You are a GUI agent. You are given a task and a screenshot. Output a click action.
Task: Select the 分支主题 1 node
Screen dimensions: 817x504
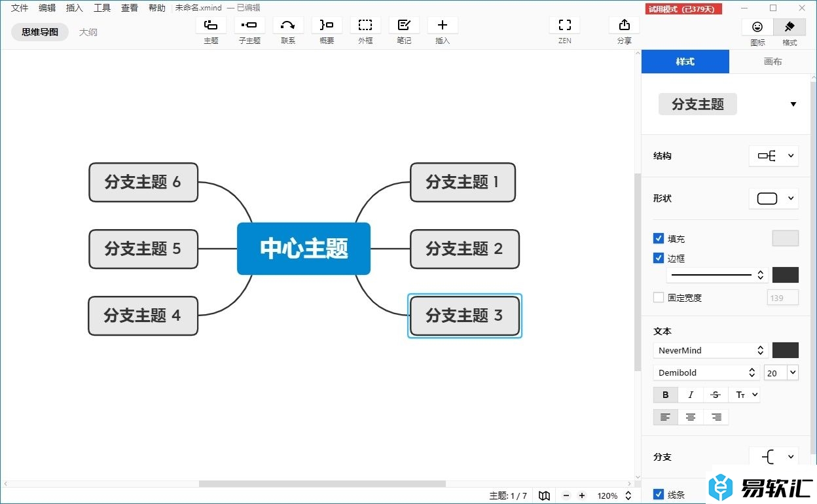pyautogui.click(x=463, y=182)
